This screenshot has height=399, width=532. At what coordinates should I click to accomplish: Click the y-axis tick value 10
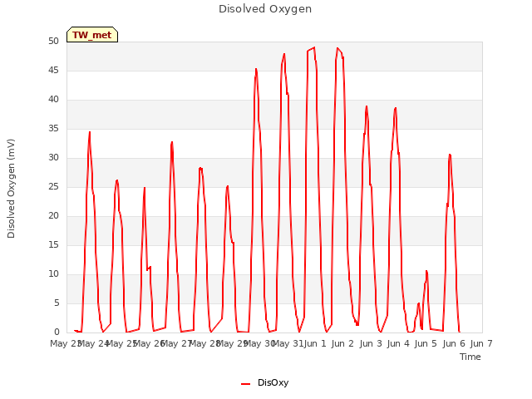pos(53,273)
